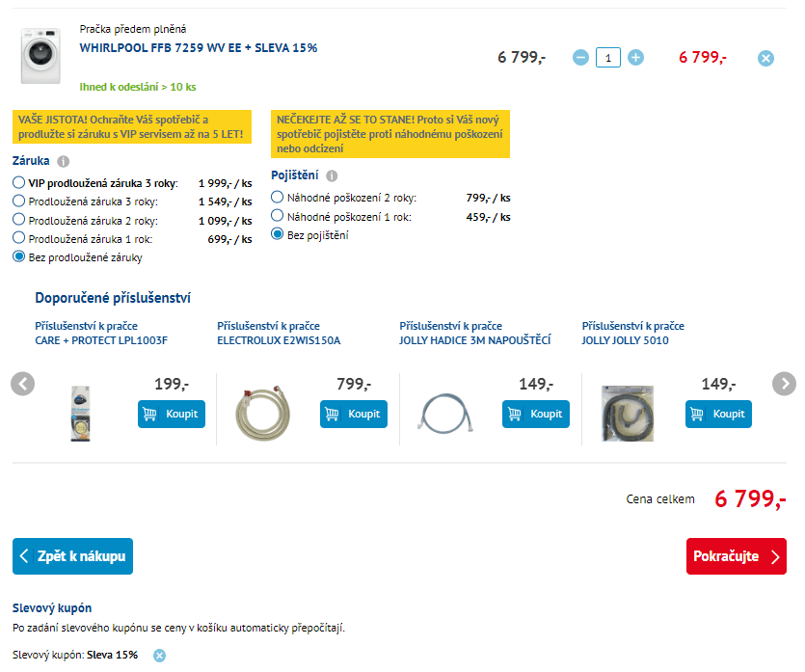805x672 pixels.
Task: Select Náhodné poškození 1 rok insurance
Action: coord(278,215)
